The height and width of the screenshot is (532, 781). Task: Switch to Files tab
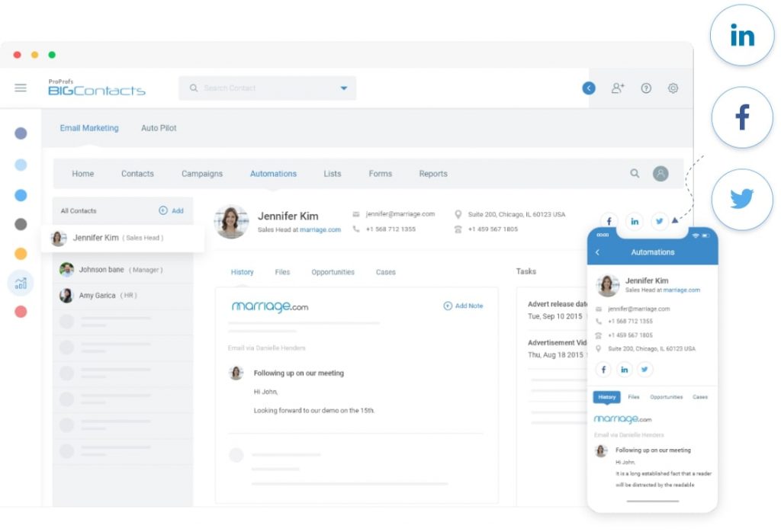click(282, 272)
